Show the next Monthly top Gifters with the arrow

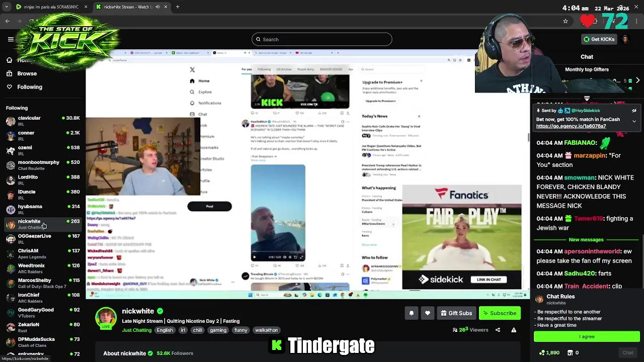(x=637, y=80)
